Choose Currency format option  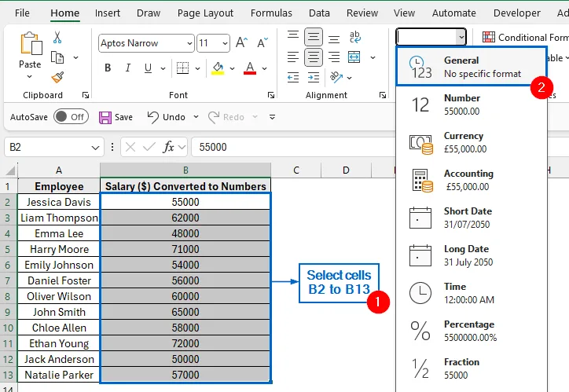pos(472,142)
